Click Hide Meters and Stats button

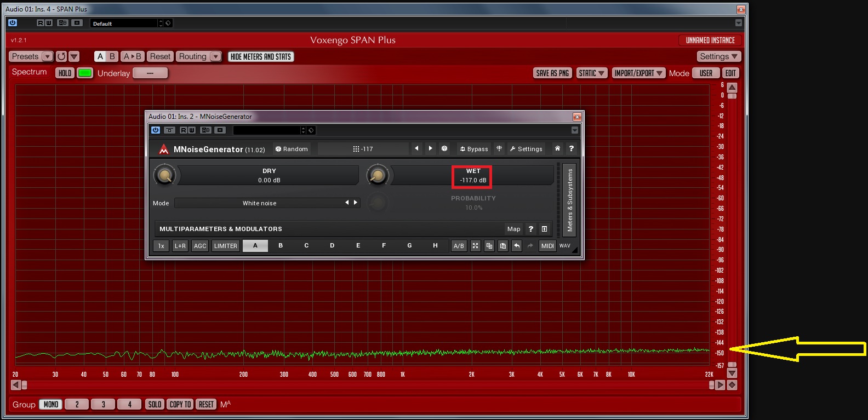click(x=261, y=56)
